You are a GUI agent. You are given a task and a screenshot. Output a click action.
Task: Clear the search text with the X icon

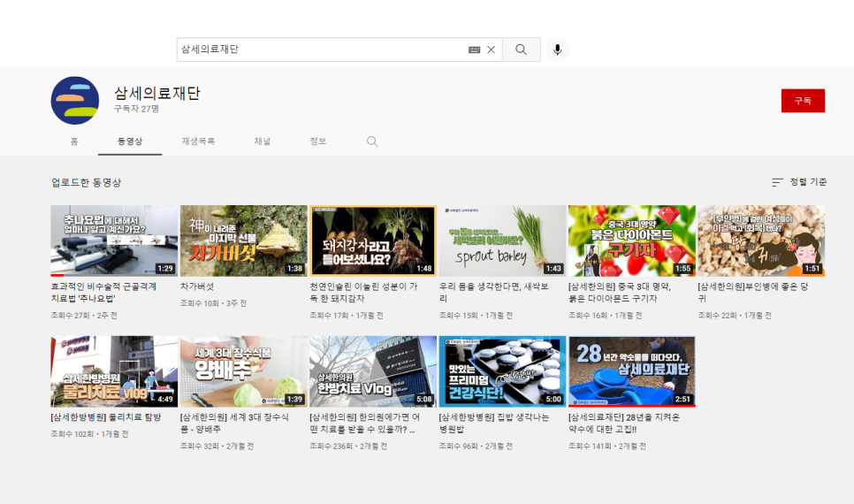pyautogui.click(x=491, y=50)
